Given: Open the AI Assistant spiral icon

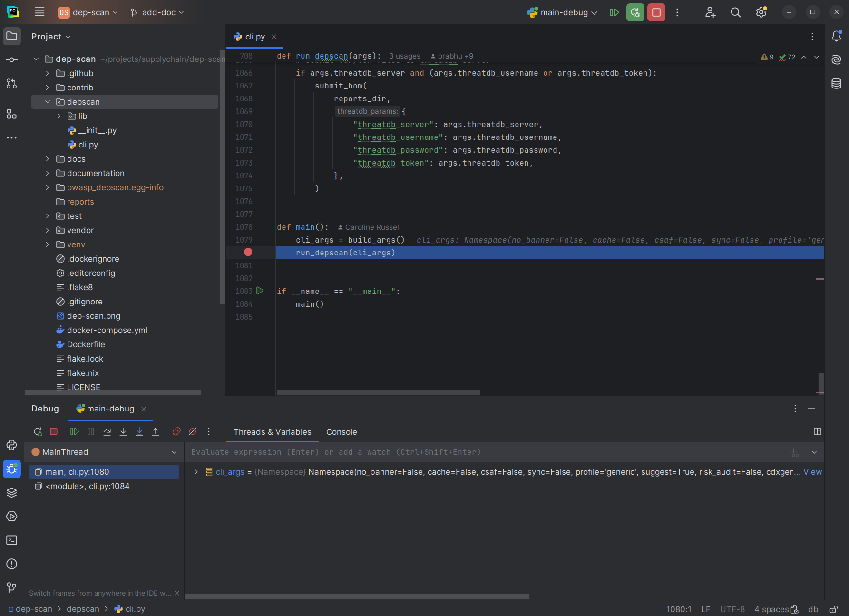Looking at the screenshot, I should (x=836, y=60).
